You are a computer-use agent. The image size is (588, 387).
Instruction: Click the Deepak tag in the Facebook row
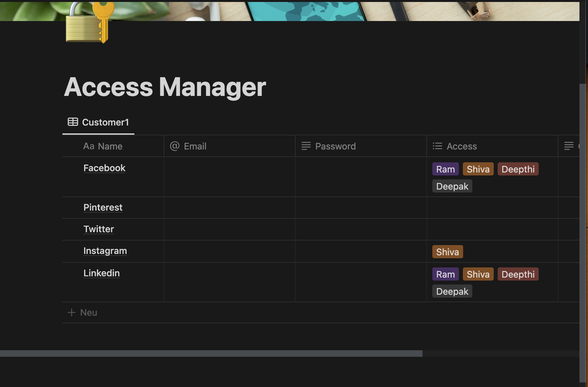point(452,186)
